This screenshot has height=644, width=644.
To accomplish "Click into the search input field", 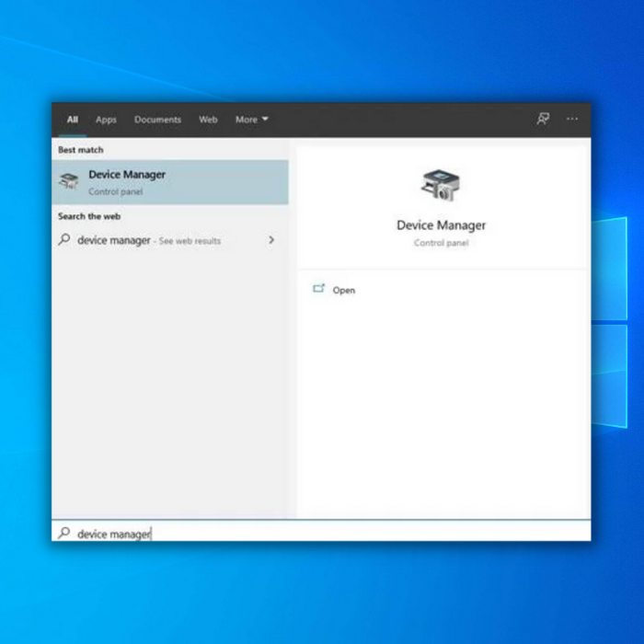I will (321, 531).
